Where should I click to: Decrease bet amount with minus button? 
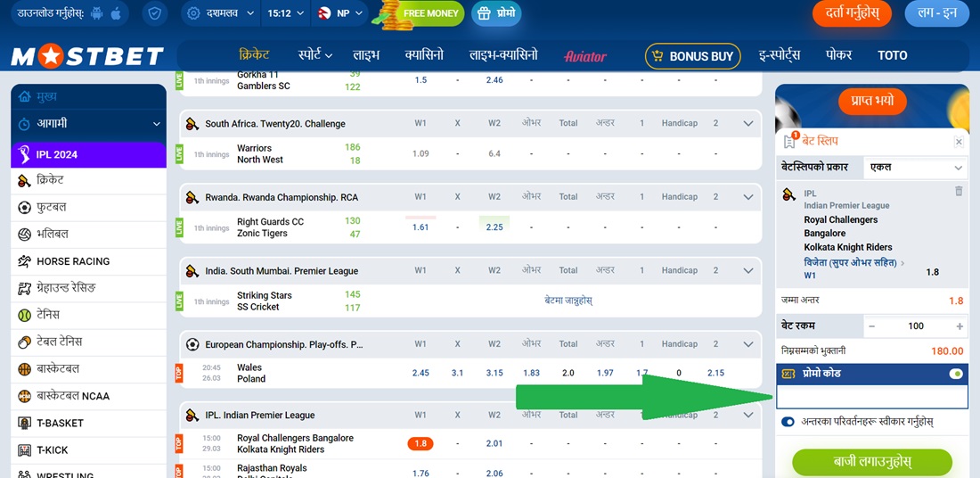[x=872, y=326]
